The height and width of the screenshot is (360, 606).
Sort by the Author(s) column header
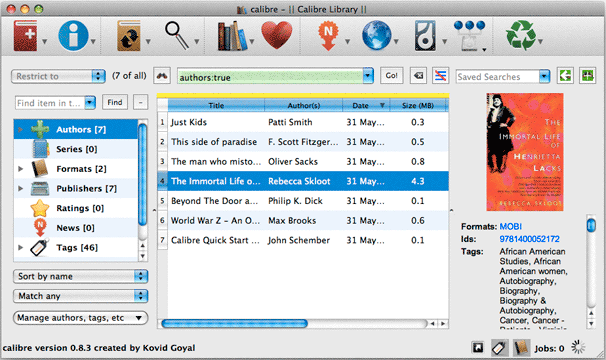pyautogui.click(x=303, y=105)
